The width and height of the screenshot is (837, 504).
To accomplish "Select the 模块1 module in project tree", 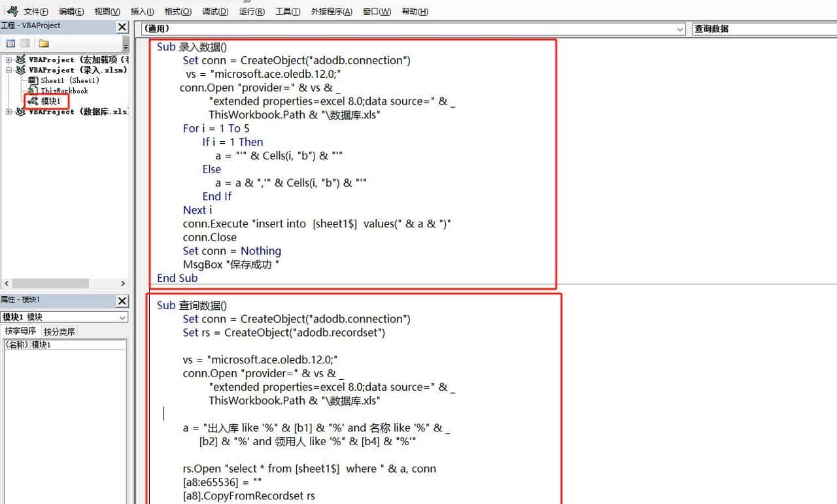I will pyautogui.click(x=50, y=101).
